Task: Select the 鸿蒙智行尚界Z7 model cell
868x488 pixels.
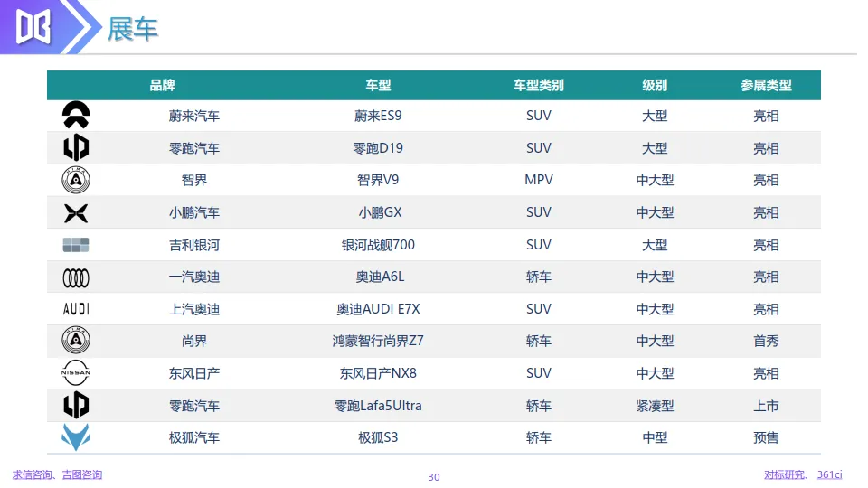Action: 378,341
